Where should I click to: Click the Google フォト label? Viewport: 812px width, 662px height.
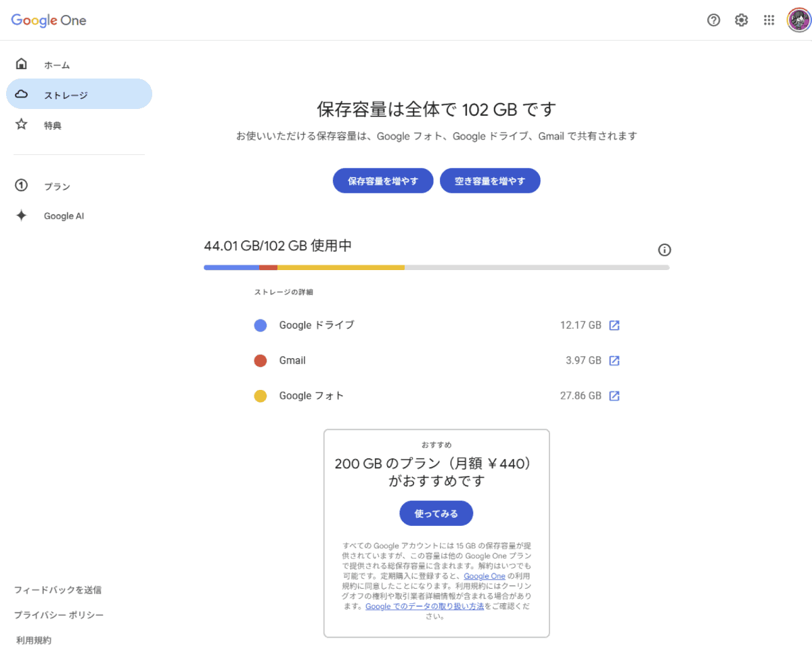pyautogui.click(x=311, y=395)
